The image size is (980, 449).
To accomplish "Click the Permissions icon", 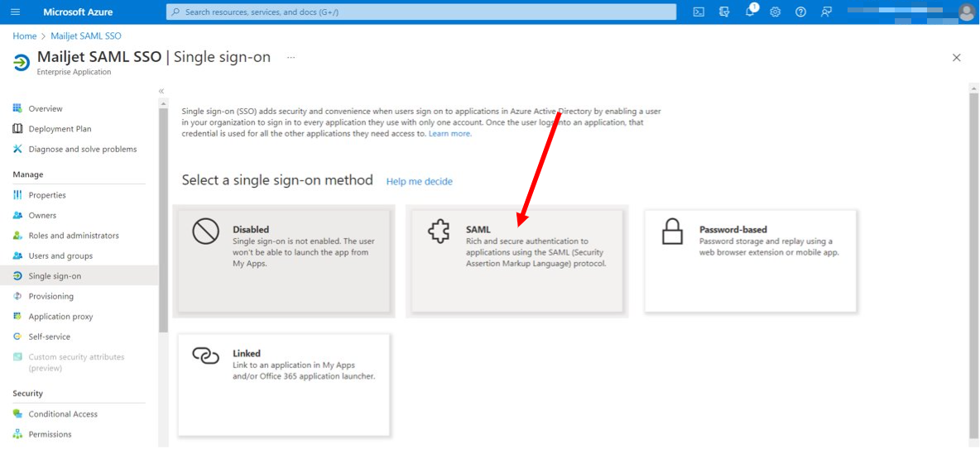I will (17, 434).
